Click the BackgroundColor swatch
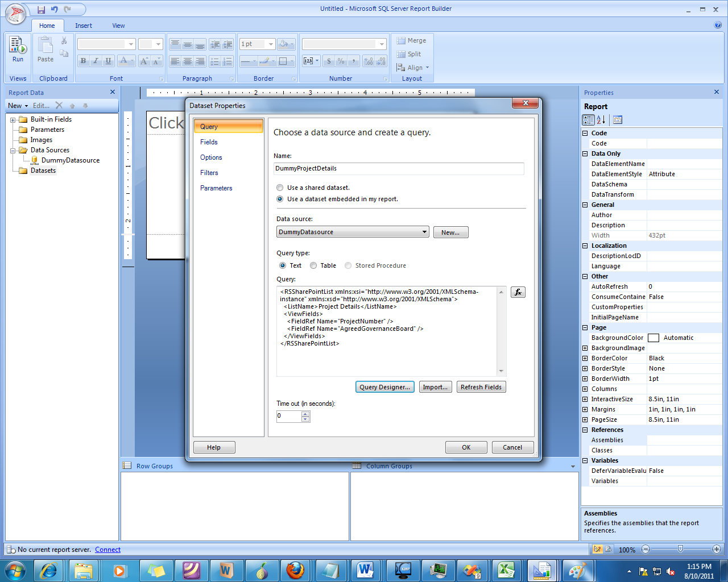The image size is (728, 582). (653, 338)
